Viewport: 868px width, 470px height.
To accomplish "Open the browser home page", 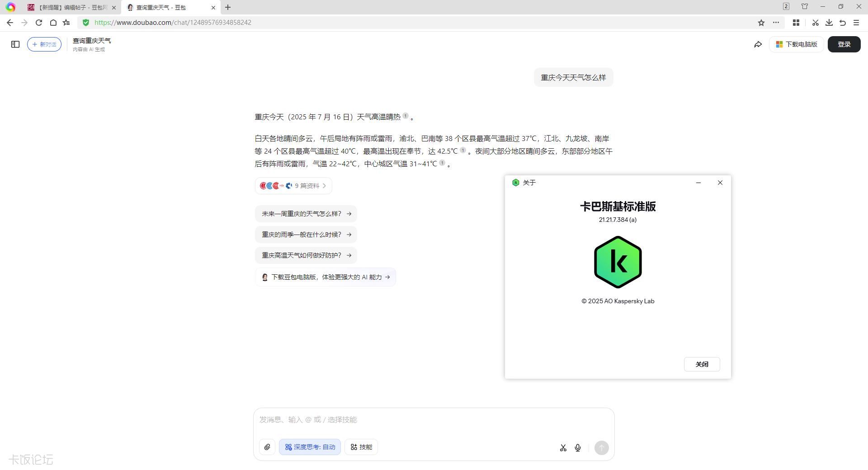I will tap(53, 23).
